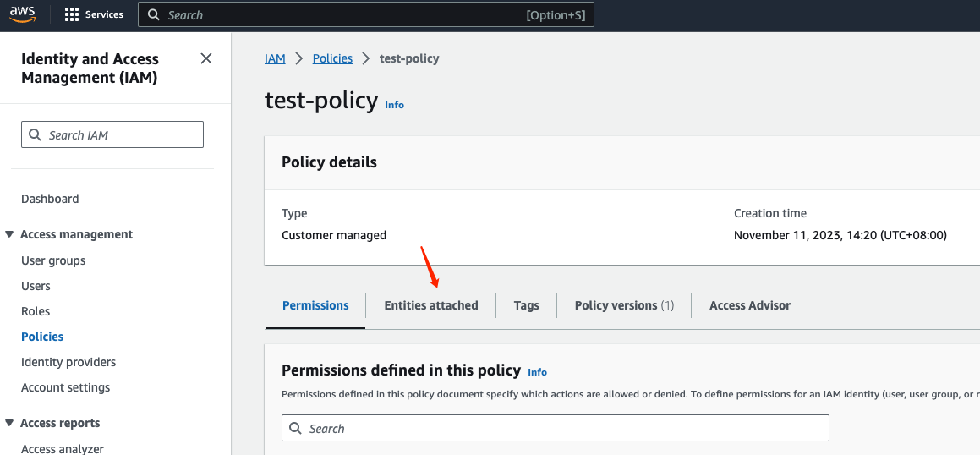Open the Tags tab
This screenshot has height=455, width=980.
[x=526, y=305]
